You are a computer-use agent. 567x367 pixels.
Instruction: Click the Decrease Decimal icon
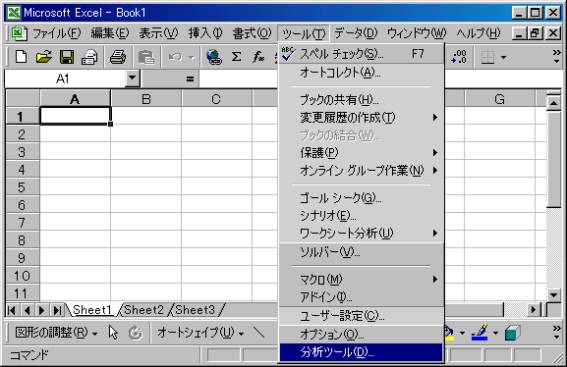pos(459,57)
